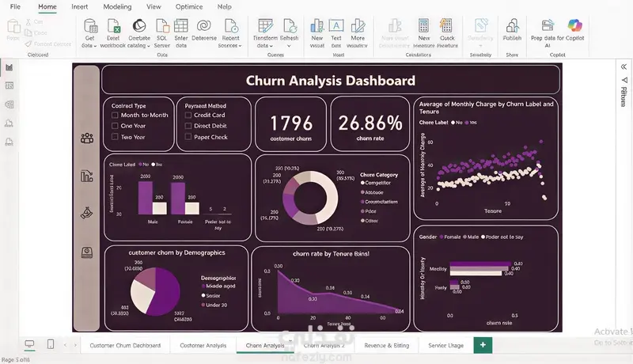Check the Month to Month contract checkbox

point(115,115)
